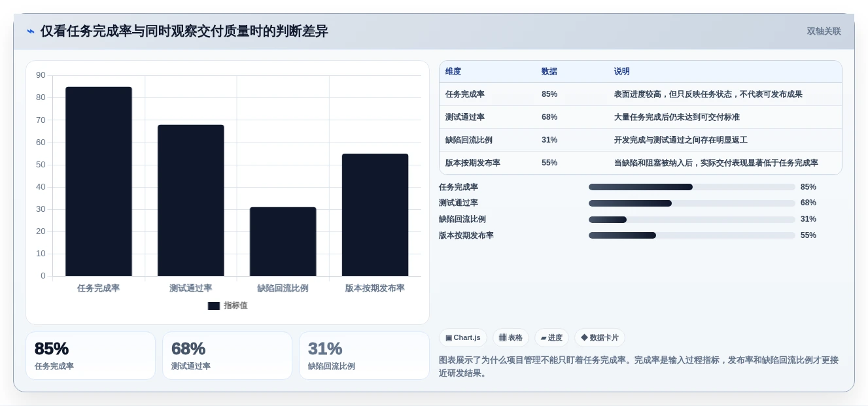This screenshot has height=406, width=868.
Task: Click the 版本按期发布率 x-axis label below the chart
Action: pos(375,288)
